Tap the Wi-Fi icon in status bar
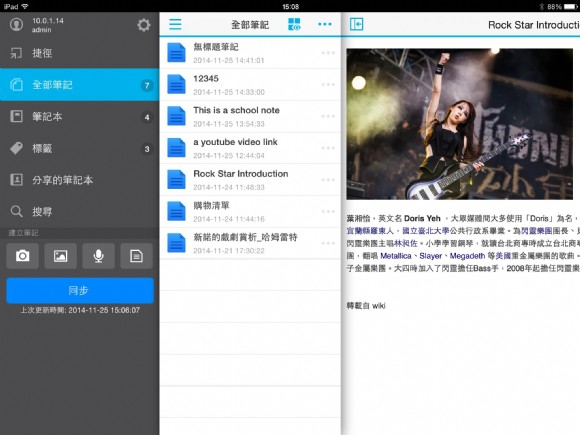Viewport: 580px width, 435px height. 25,6
